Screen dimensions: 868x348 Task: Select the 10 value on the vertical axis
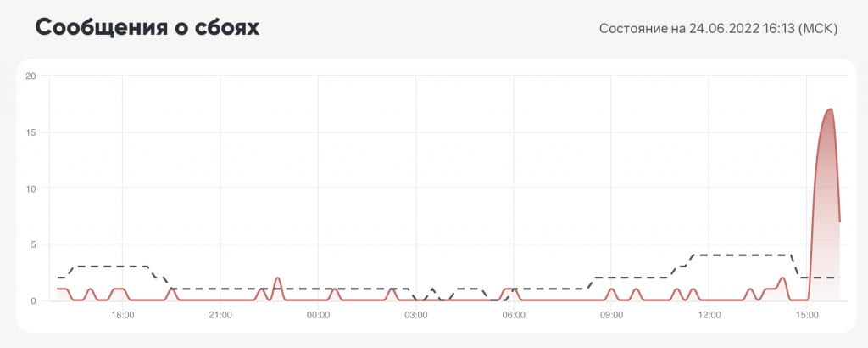point(31,188)
